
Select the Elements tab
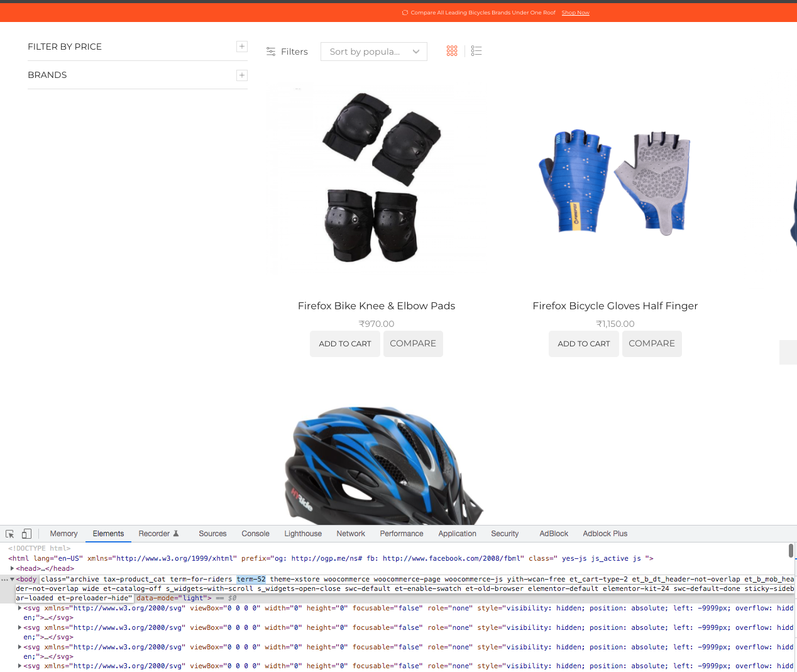tap(108, 534)
